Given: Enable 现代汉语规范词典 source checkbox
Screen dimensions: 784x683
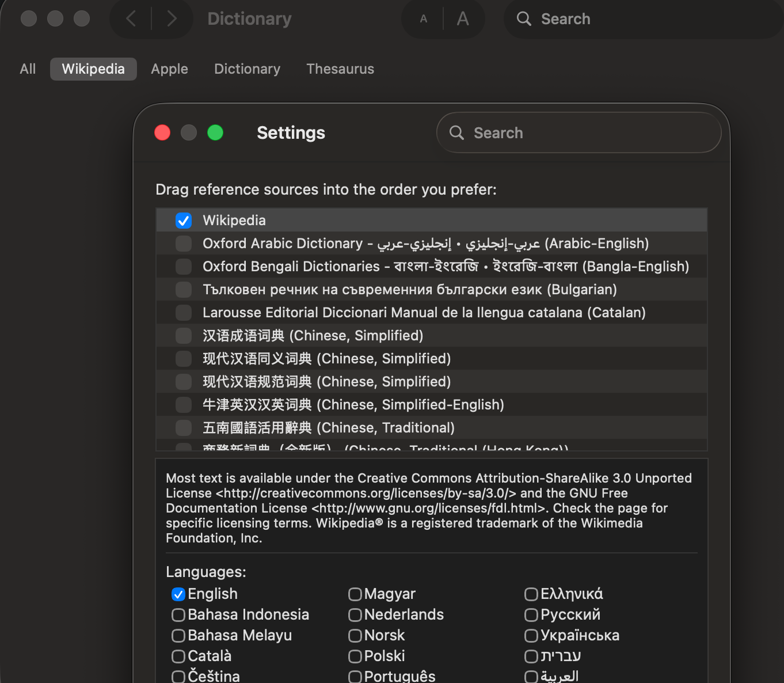Looking at the screenshot, I should 184,382.
